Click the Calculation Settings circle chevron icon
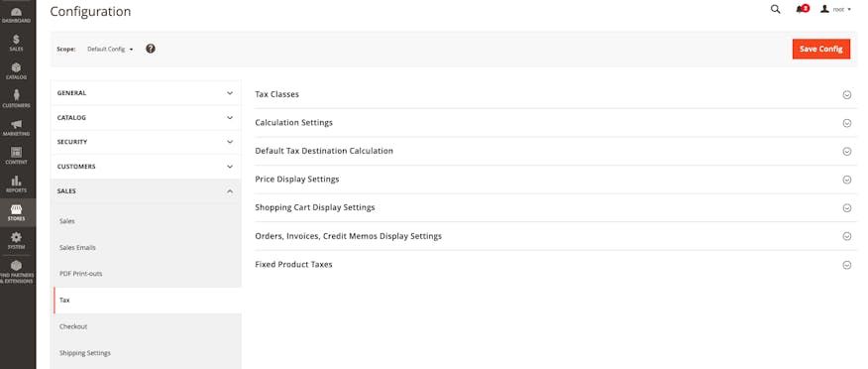 click(846, 123)
